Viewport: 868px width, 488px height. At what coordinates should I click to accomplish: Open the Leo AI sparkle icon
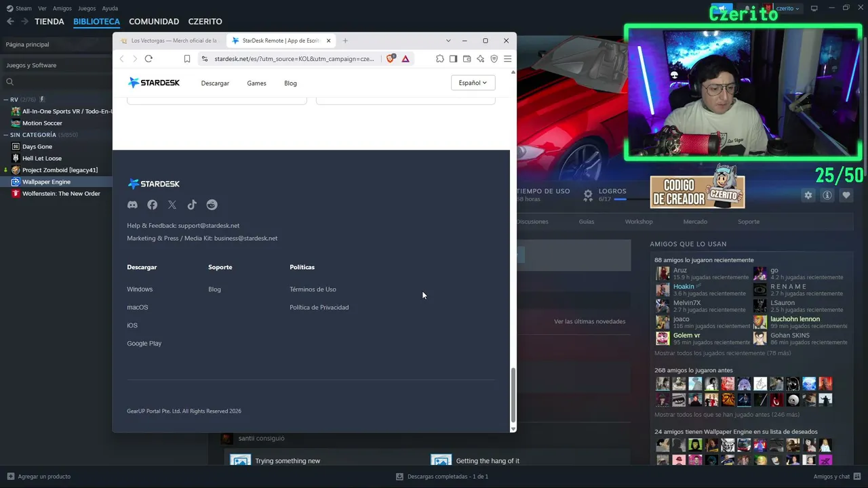coord(481,59)
